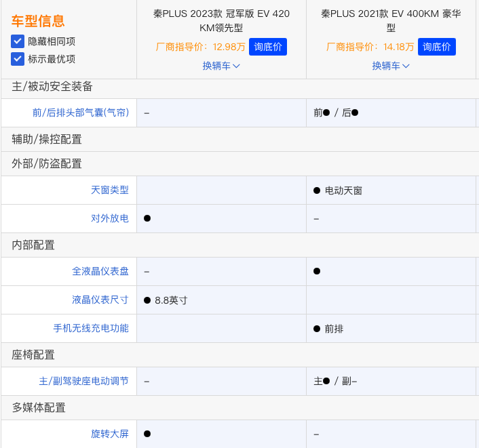Select the 主/被动安全装备 section header
This screenshot has height=448, width=479.
(52, 86)
